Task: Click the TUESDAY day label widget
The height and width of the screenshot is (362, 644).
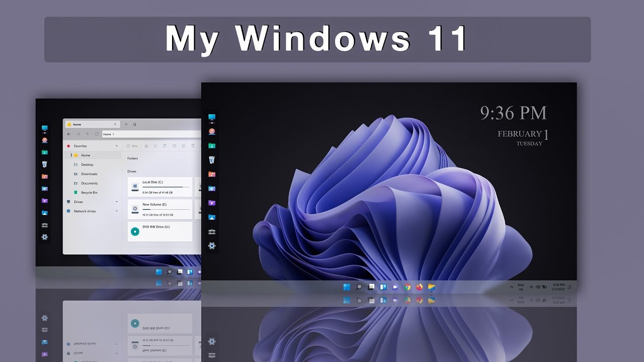Action: coord(529,143)
